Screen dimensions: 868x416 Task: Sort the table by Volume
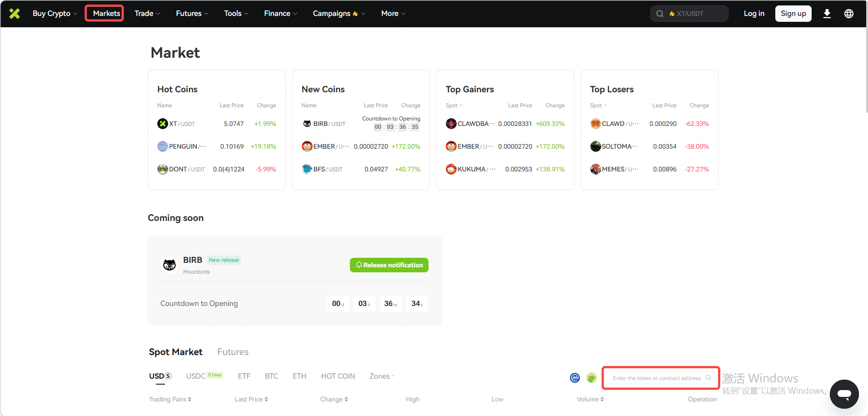[590, 399]
